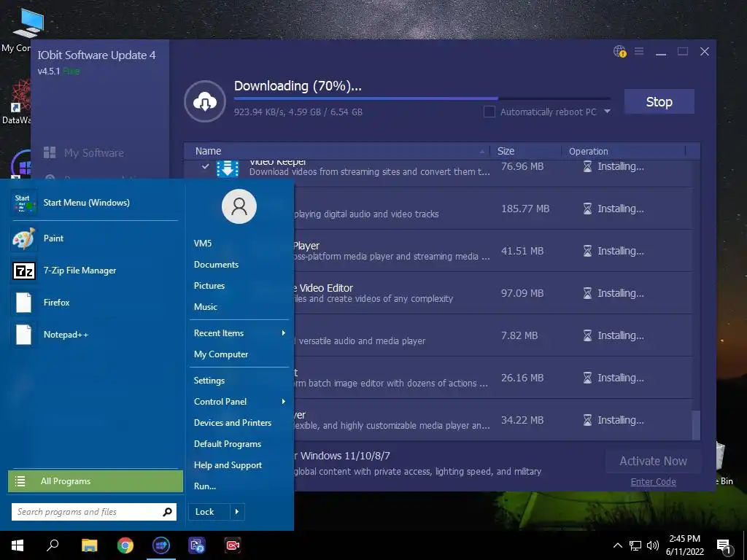Open the Run... dialog entry
747x560 pixels.
click(x=205, y=486)
